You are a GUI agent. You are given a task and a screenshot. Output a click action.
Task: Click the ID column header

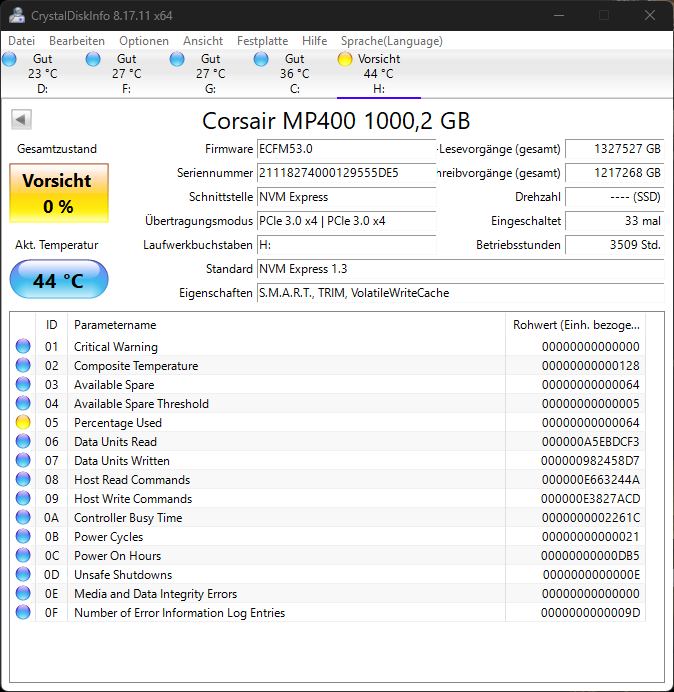51,325
